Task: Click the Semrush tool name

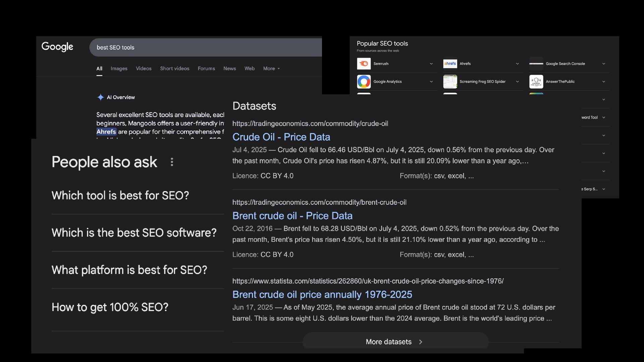Action: click(x=381, y=64)
